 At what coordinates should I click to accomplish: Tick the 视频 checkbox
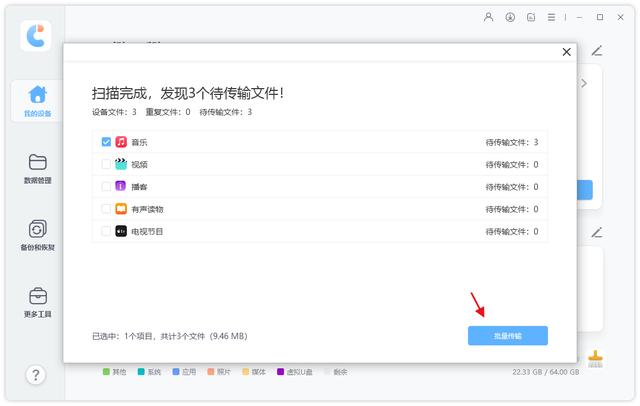click(x=106, y=164)
